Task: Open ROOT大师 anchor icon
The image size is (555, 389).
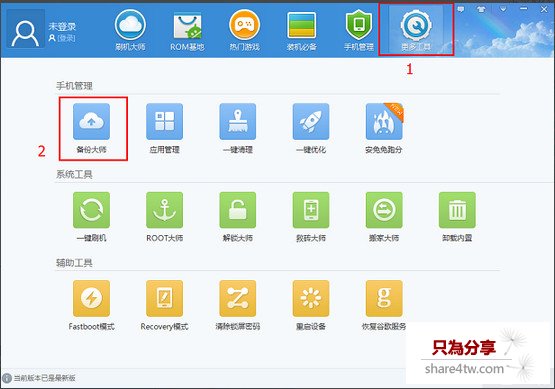Action: tap(165, 210)
